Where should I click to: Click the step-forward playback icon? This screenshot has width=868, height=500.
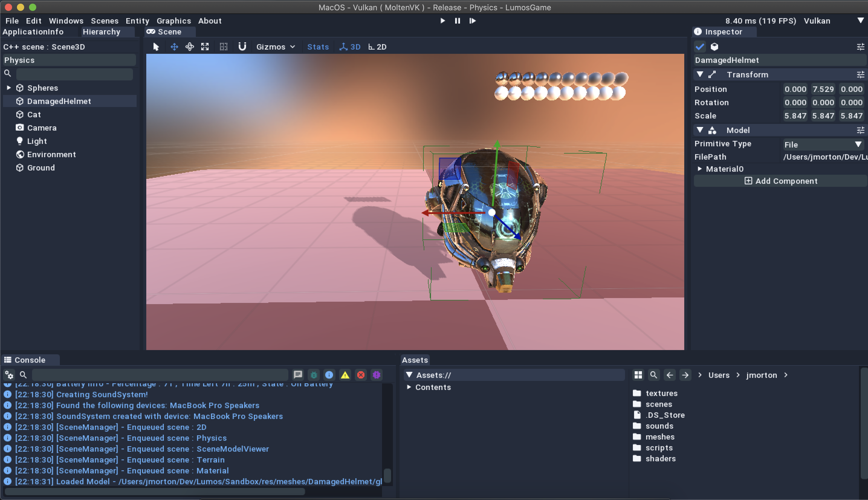(472, 21)
